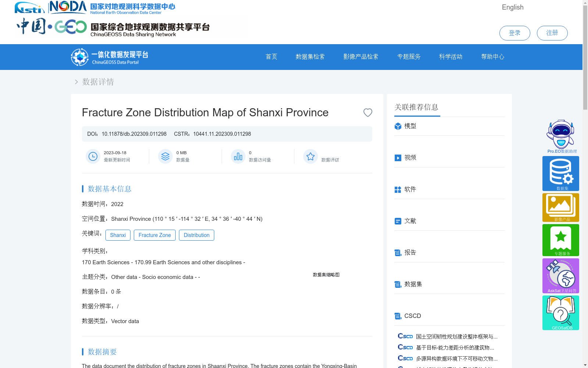The width and height of the screenshot is (588, 368).
Task: Rate the data via the 数据评级 star
Action: click(311, 156)
